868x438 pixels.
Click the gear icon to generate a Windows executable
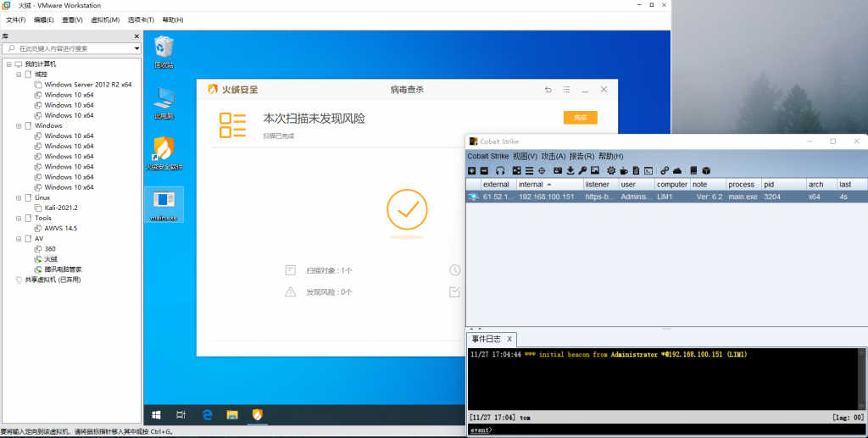point(611,171)
